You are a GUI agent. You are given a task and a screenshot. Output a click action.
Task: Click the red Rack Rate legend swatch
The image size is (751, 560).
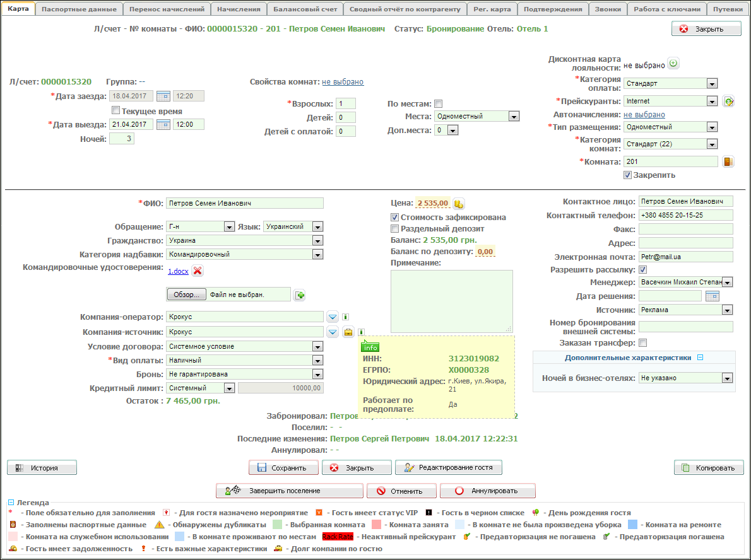[337, 537]
